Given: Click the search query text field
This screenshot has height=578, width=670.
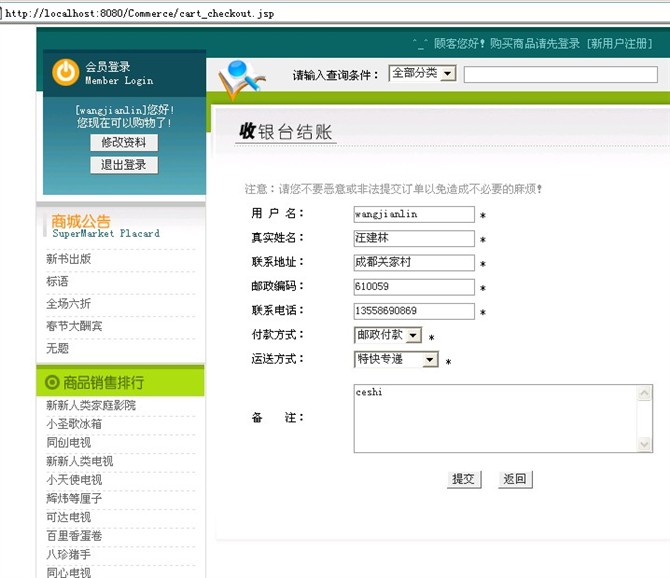Looking at the screenshot, I should 561,74.
